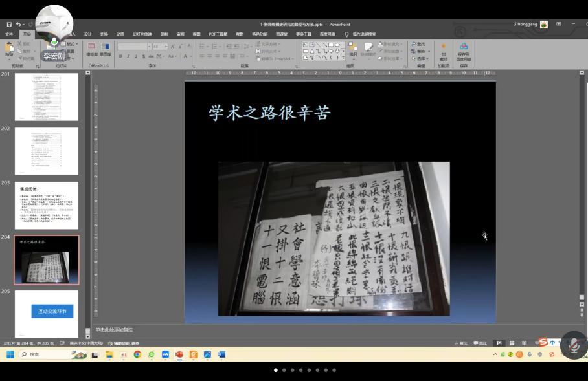Toggle the notes pane in status bar
Viewport: 588px width, 381px height.
click(x=461, y=343)
